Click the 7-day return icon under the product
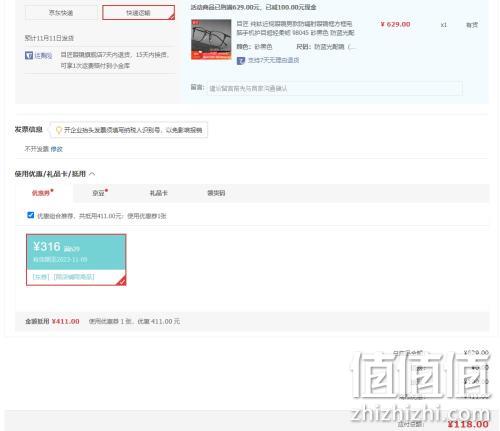This screenshot has height=431, width=500. pos(241,61)
